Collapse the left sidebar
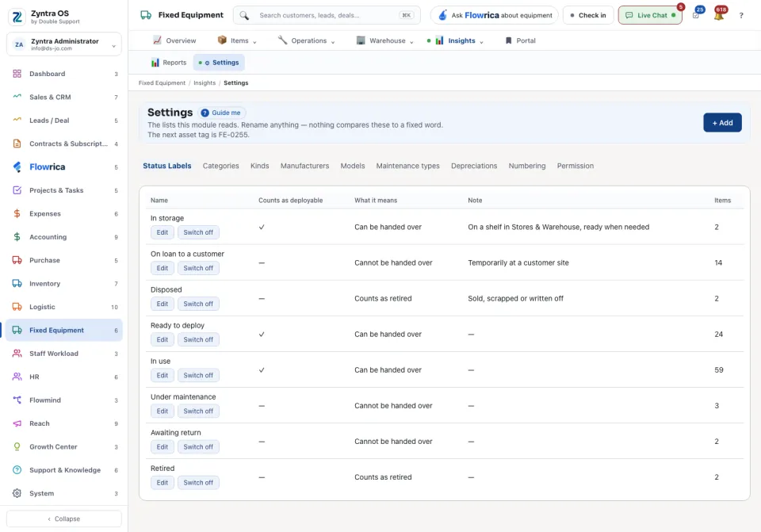 [64, 519]
